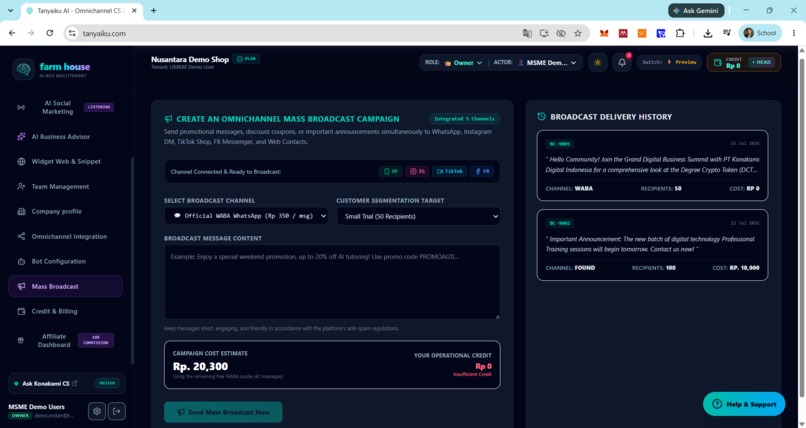This screenshot has height=428, width=806.
Task: Click the WhatsApp OF channel badge
Action: [x=391, y=171]
